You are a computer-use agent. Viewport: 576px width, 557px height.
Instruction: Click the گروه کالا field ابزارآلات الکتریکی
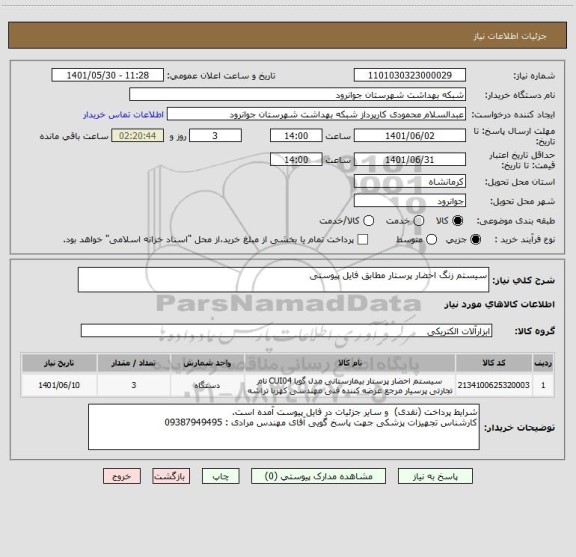[x=286, y=331]
